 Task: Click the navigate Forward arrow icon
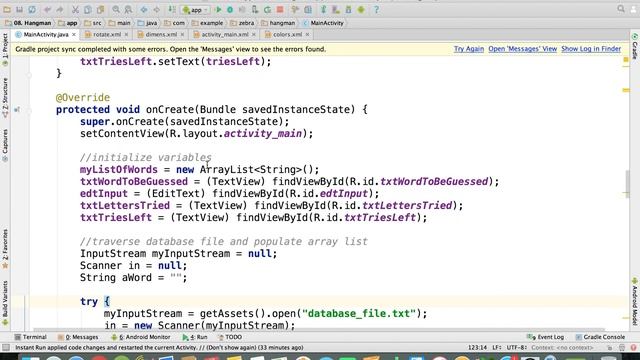point(156,9)
